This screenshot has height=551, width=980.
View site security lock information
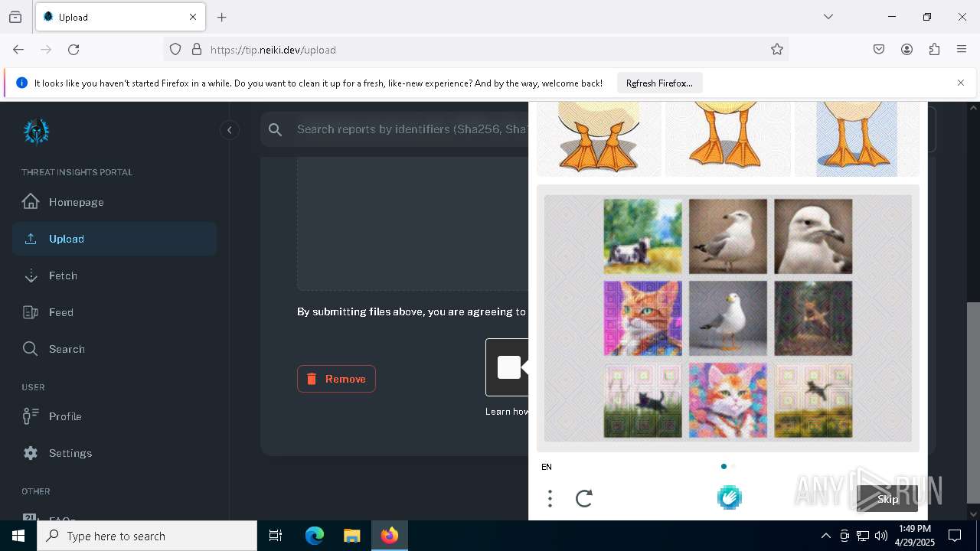(197, 50)
